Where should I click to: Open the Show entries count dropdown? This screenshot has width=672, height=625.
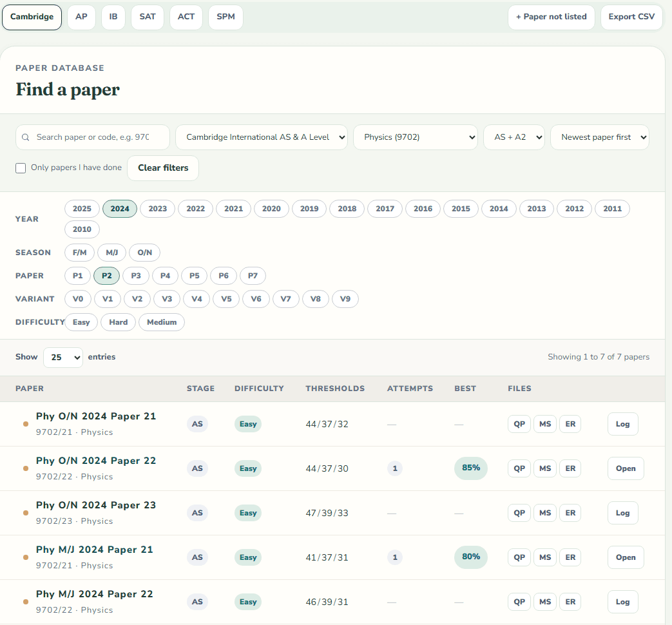tap(63, 358)
